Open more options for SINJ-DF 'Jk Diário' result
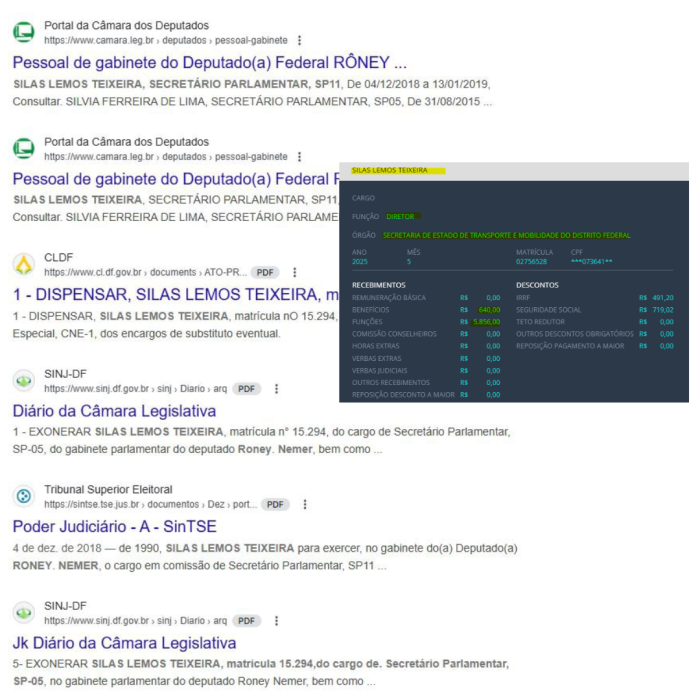The width and height of the screenshot is (700, 700). (x=276, y=621)
